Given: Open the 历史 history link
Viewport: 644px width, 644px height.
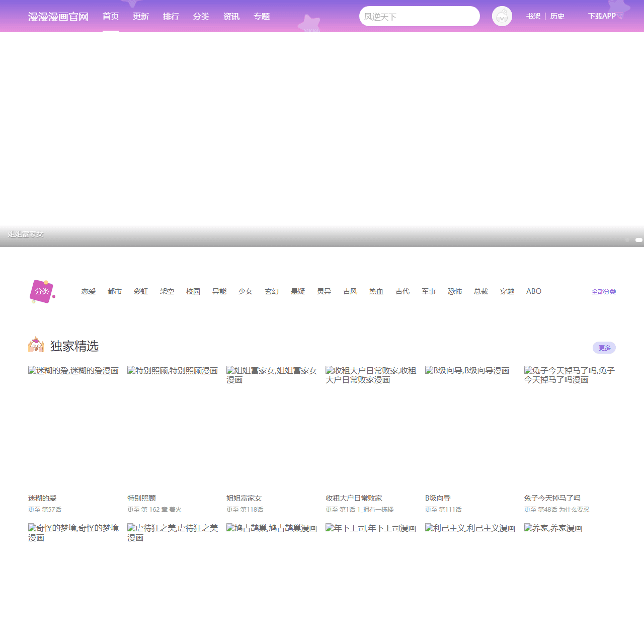Looking at the screenshot, I should click(x=557, y=16).
